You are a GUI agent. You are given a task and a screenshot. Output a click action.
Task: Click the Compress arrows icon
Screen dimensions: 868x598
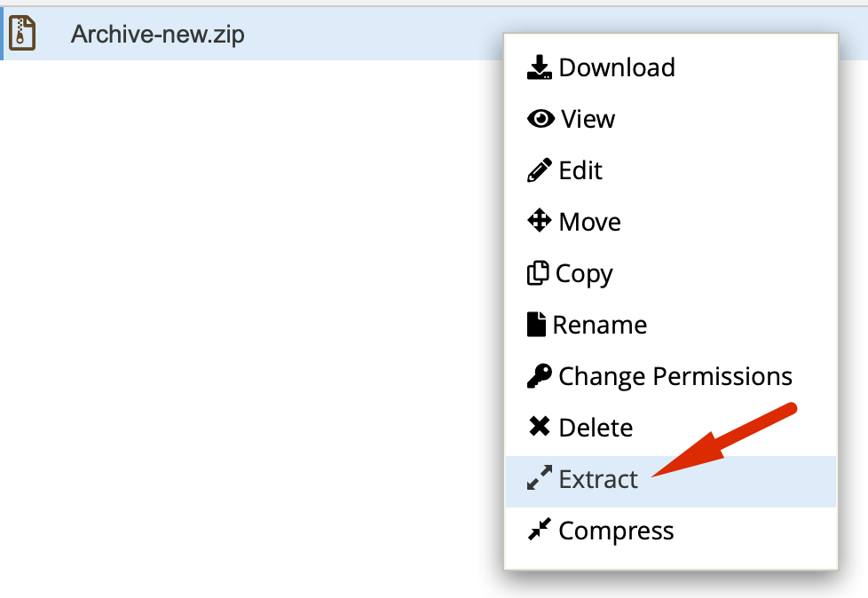(x=540, y=531)
